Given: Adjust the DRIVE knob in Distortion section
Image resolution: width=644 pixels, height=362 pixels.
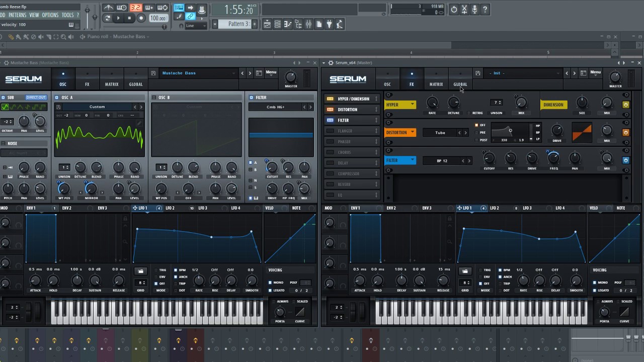Looking at the screenshot, I should (x=557, y=130).
